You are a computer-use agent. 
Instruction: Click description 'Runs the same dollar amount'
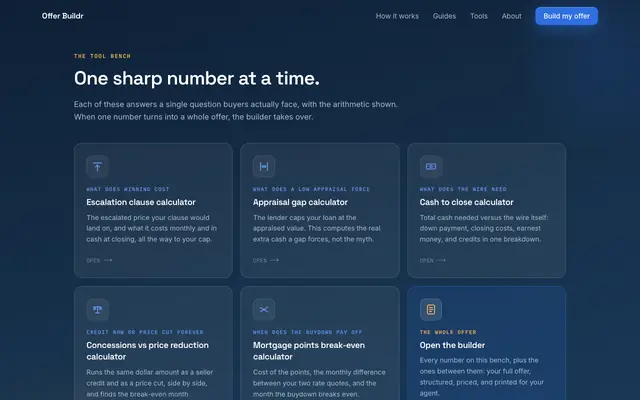(149, 383)
